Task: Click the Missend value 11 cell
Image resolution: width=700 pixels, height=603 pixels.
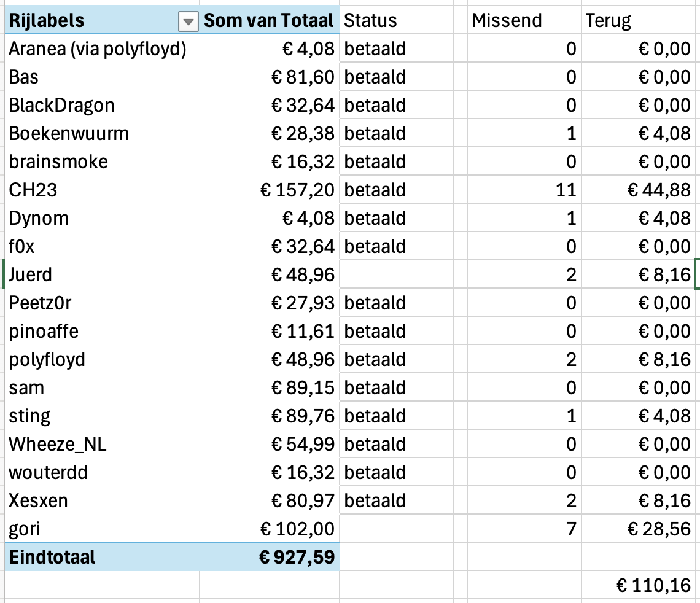Action: pos(523,190)
